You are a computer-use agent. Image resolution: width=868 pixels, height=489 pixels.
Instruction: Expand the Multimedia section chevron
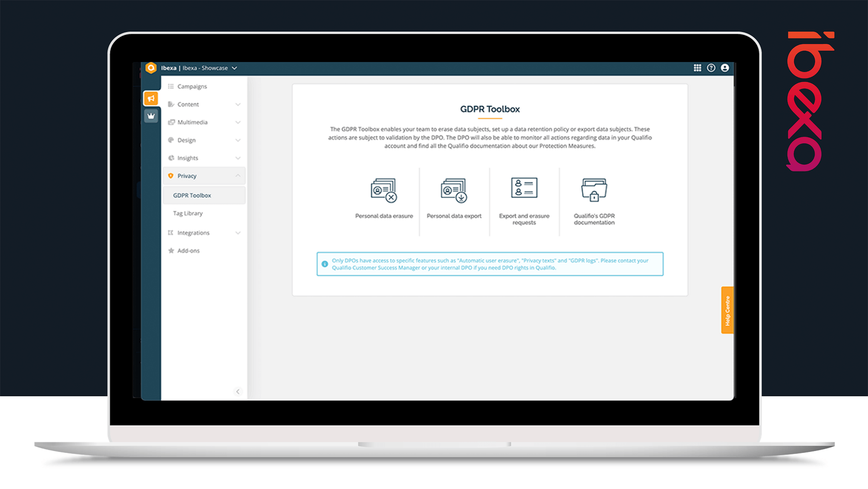click(238, 122)
